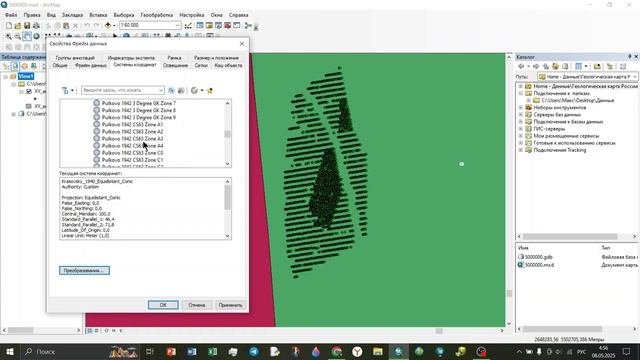This screenshot has width=640, height=360.
Task: Toggle XY layer visibility checkbox in table of contents
Action: tap(29, 91)
